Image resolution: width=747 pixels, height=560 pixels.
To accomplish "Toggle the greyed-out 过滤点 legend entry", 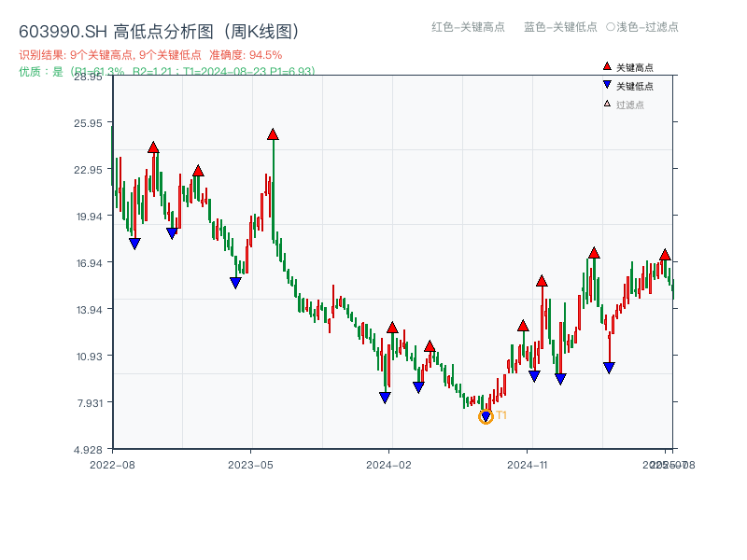I will click(624, 105).
